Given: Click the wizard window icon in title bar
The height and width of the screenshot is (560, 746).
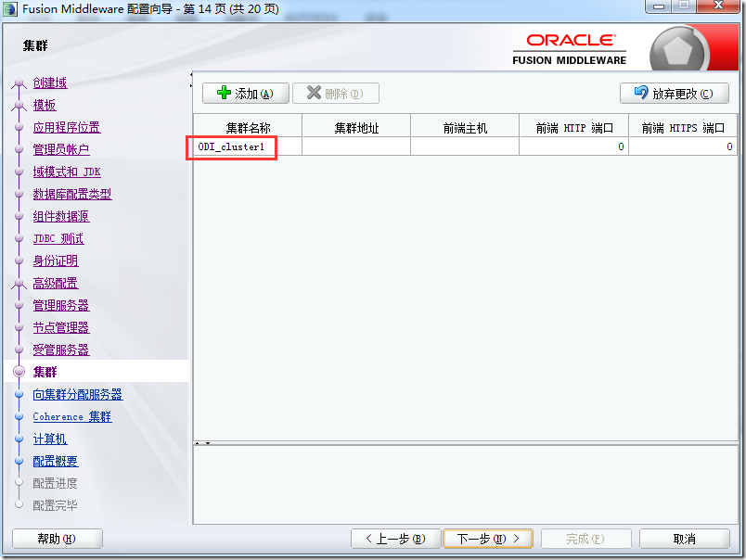Looking at the screenshot, I should pos(10,9).
